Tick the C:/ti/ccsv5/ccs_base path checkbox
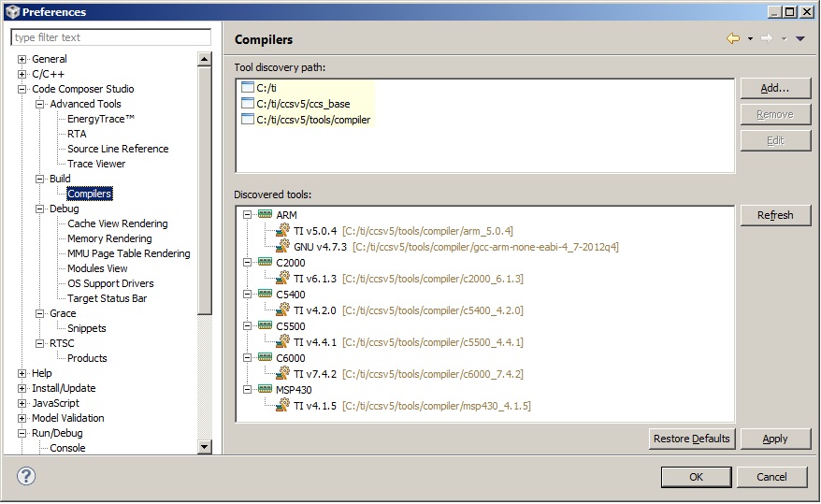The image size is (821, 504). pos(248,103)
